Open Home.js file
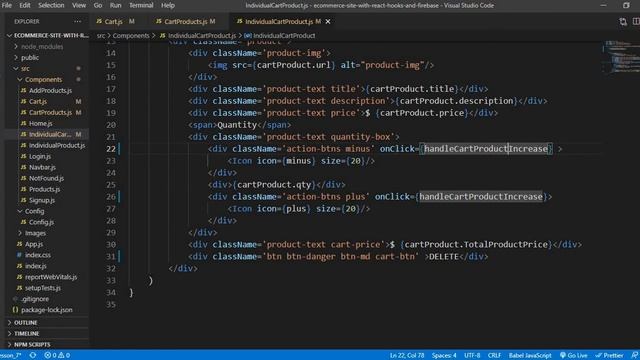The height and width of the screenshot is (360, 640). (40, 123)
